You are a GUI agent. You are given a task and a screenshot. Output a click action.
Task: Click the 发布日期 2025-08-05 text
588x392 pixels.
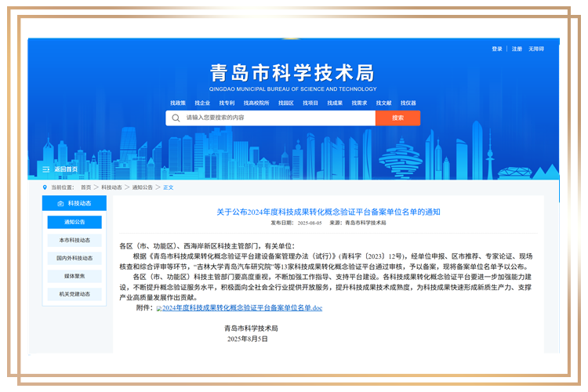[296, 223]
